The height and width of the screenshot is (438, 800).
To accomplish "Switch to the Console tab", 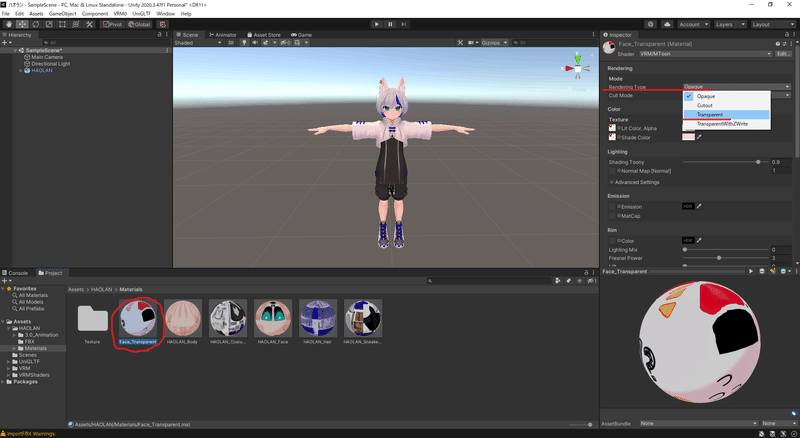I will 15,273.
